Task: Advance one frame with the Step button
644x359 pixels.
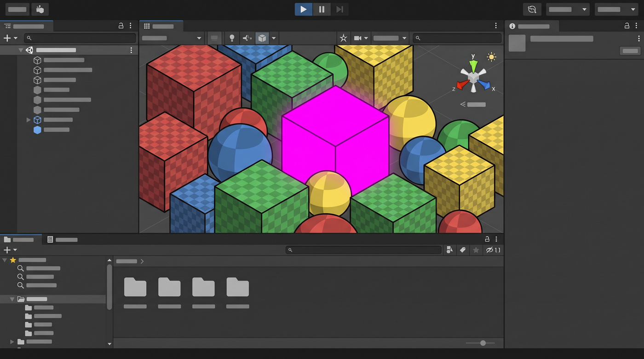Action: (339, 9)
